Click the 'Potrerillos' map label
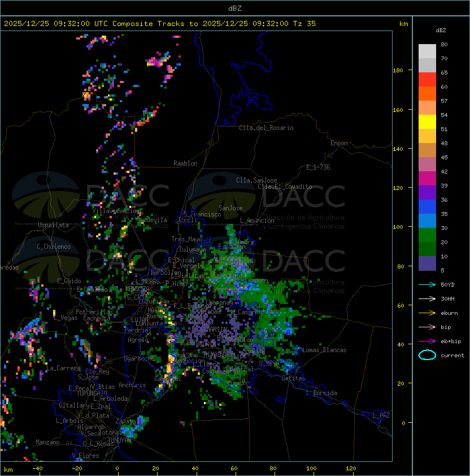This screenshot has height=476, width=470. pos(94,312)
